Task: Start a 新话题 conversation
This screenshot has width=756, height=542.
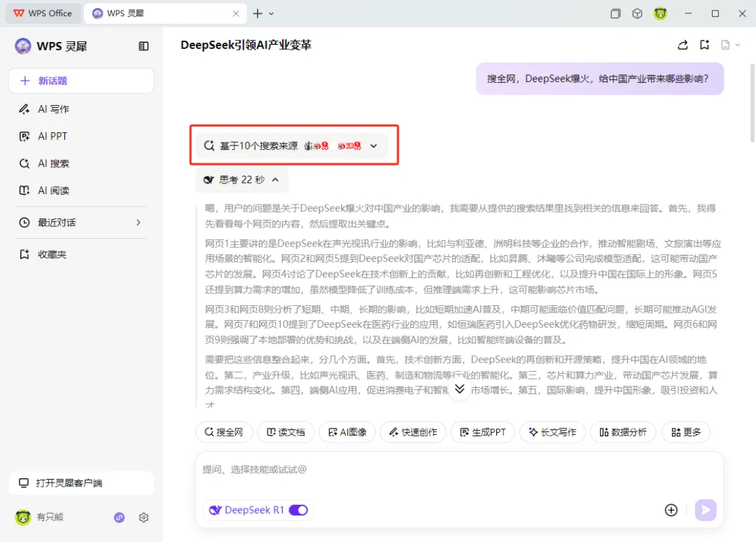Action: pos(81,81)
